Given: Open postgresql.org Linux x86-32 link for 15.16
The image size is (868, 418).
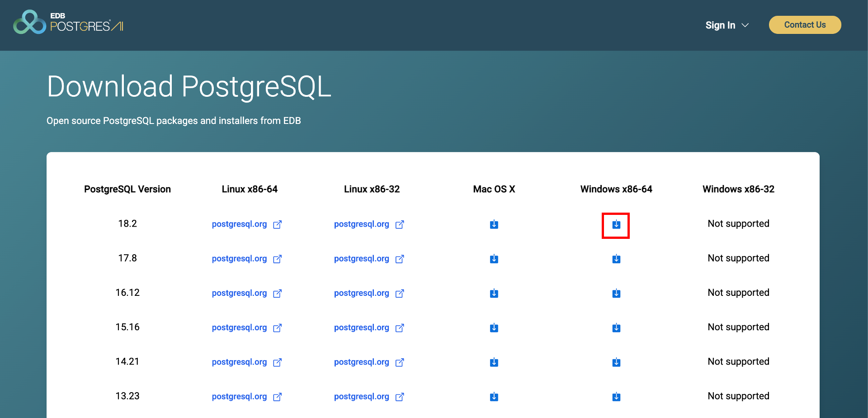Looking at the screenshot, I should point(369,328).
